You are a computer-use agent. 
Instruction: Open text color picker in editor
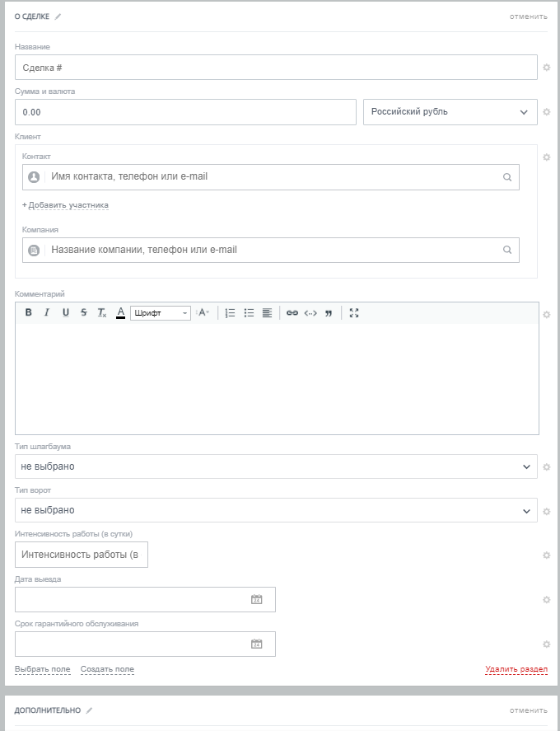point(120,313)
